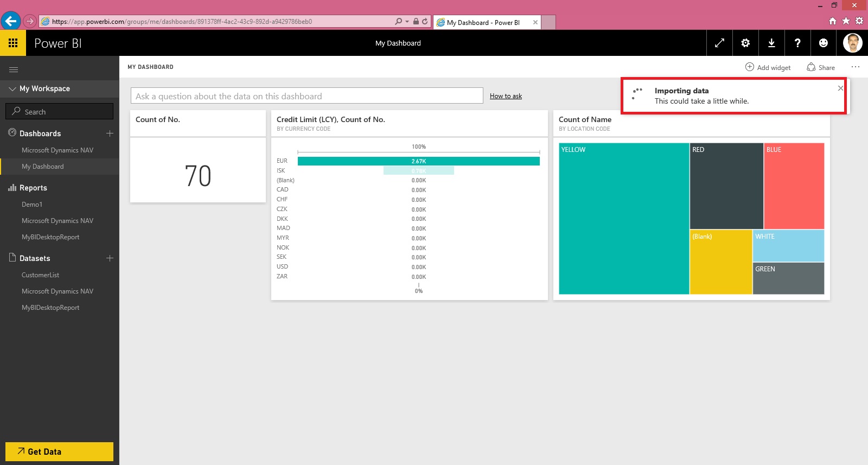Click the download arrow icon

click(771, 43)
